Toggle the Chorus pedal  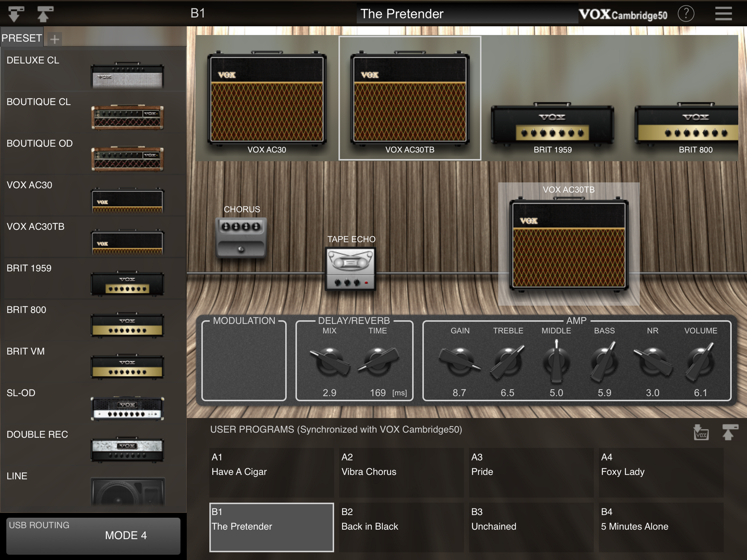[241, 237]
